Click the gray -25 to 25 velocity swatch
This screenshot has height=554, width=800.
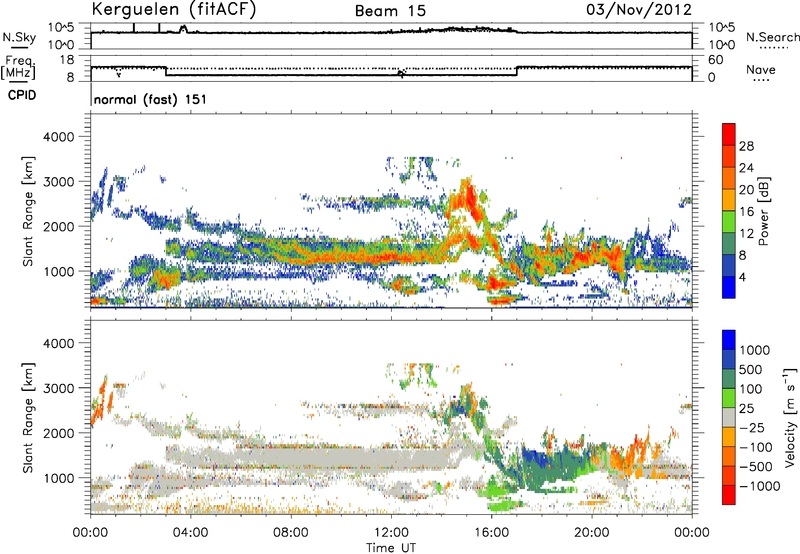[729, 417]
